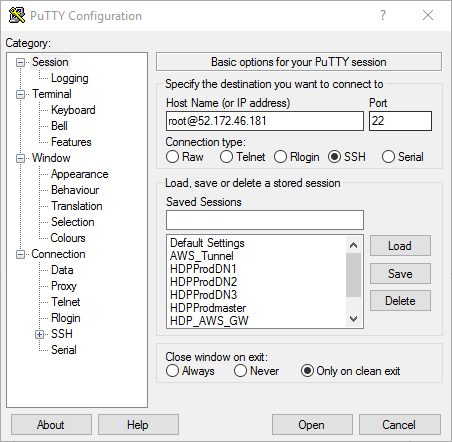Collapse the Session tree node
The image size is (452, 442).
coord(21,62)
